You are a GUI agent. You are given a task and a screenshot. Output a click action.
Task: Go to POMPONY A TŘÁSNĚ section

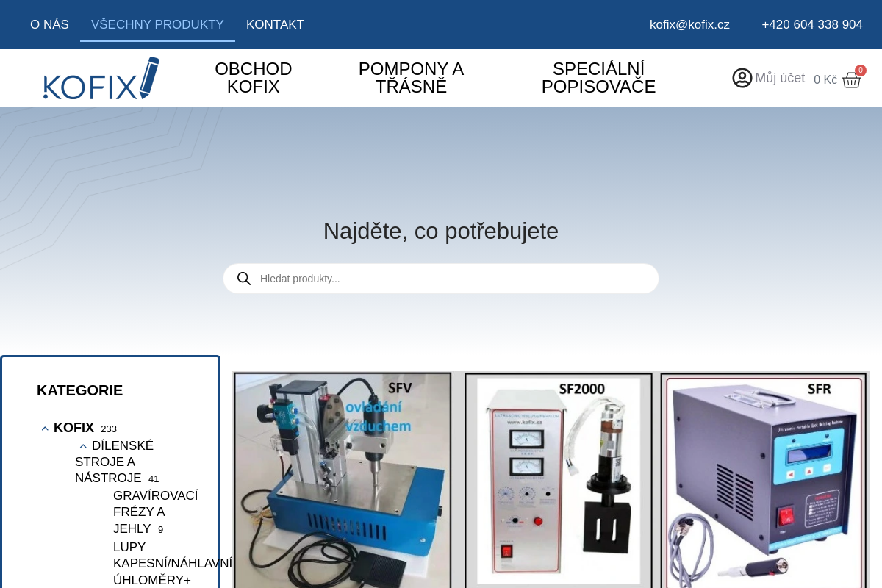point(411,78)
